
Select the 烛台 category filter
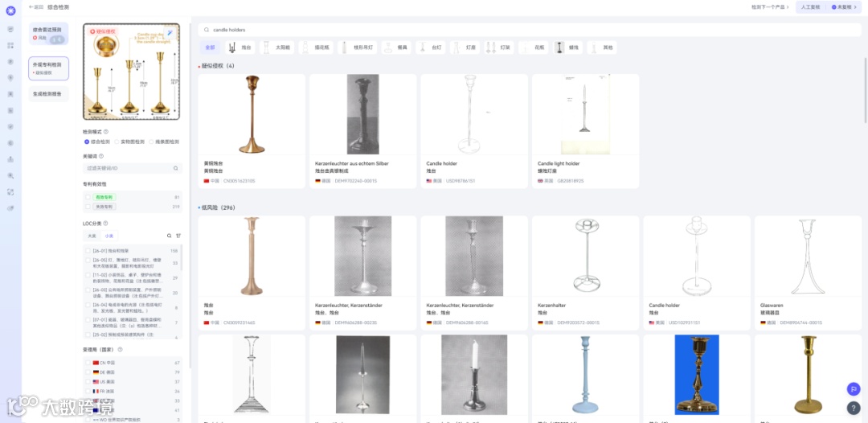tap(240, 47)
